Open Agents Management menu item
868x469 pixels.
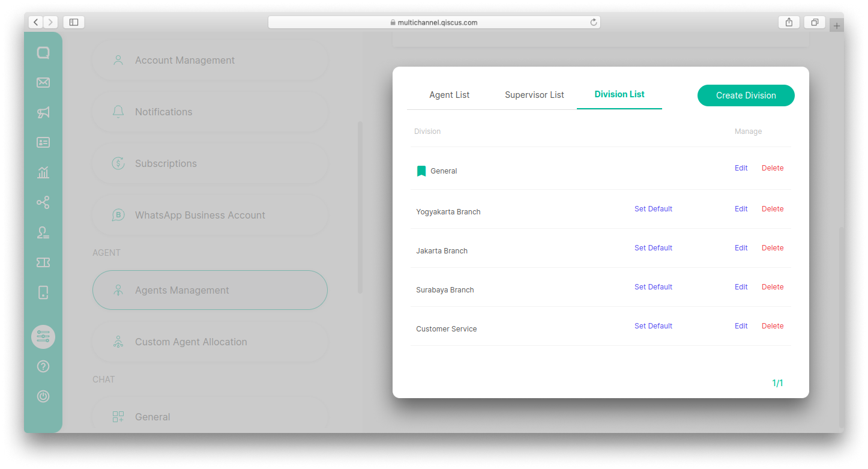click(210, 290)
